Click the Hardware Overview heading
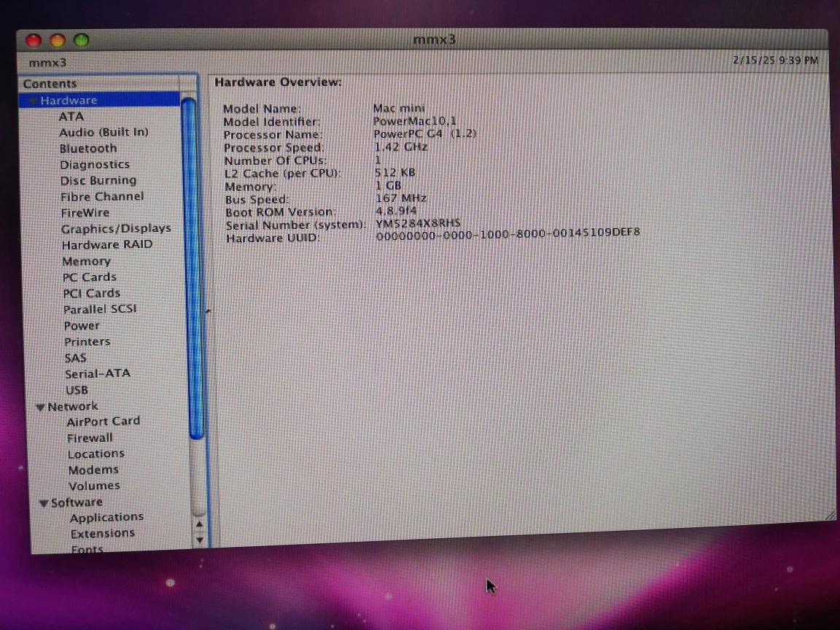The width and height of the screenshot is (840, 630). tap(278, 82)
